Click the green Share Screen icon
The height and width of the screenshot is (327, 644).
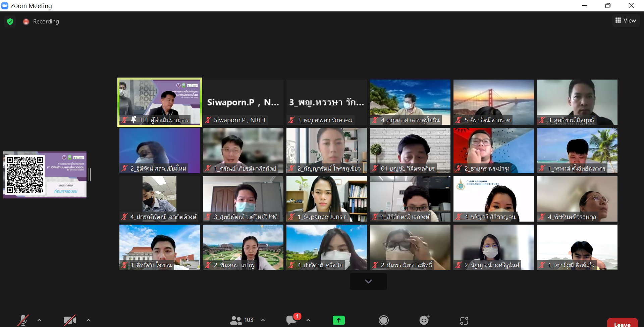(338, 320)
